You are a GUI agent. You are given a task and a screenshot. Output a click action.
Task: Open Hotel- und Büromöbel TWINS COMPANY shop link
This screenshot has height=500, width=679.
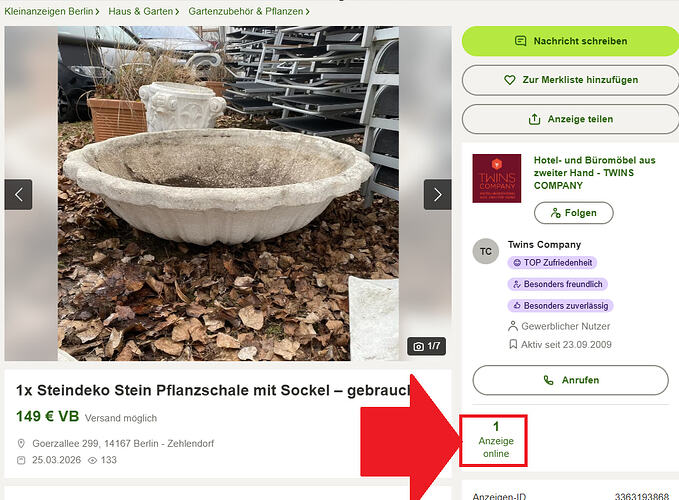pyautogui.click(x=595, y=173)
